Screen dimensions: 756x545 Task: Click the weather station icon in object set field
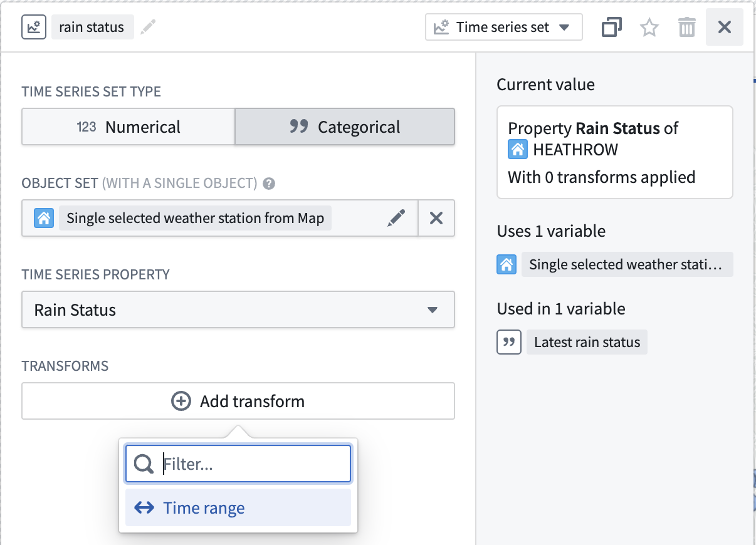(x=44, y=218)
